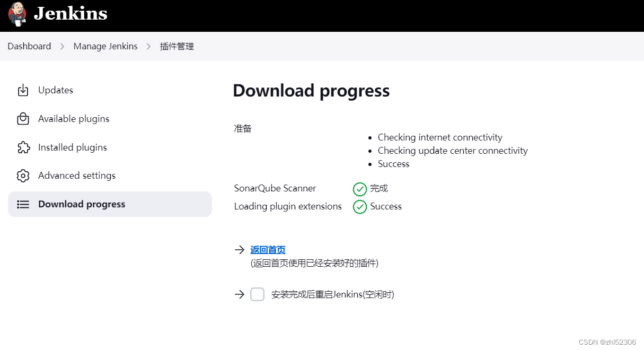This screenshot has width=644, height=350.
Task: Click the (返回首页使用已经安装好的插件) note
Action: [314, 263]
